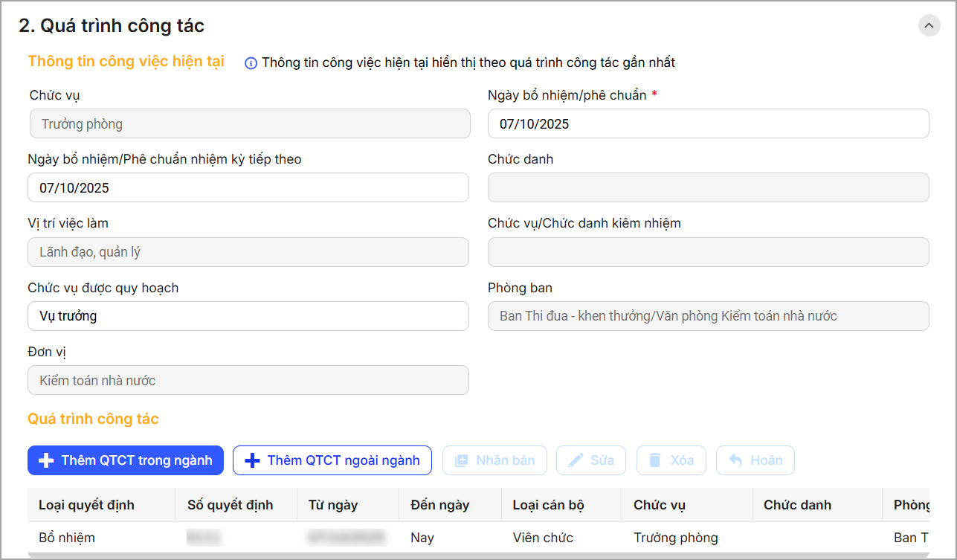Click the Chức vụ Trưởng phòng field
Screen dimensions: 957x560
pyautogui.click(x=248, y=124)
